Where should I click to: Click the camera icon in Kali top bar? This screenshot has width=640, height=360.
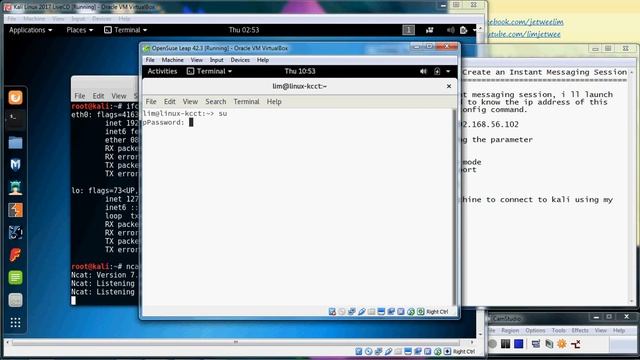(430, 30)
